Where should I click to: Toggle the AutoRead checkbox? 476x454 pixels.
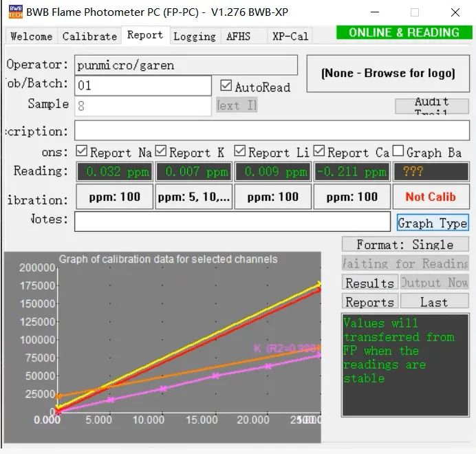226,87
